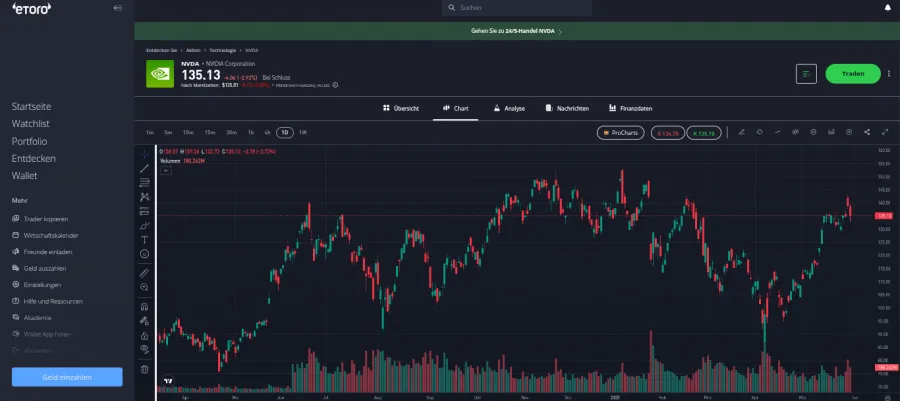Collapse the sidebar with arrow icon
This screenshot has height=401, width=900.
coord(118,8)
